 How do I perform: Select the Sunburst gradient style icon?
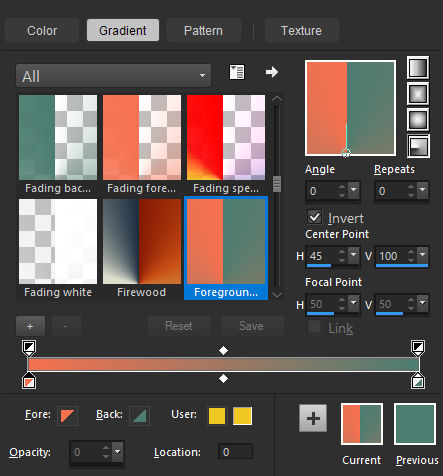(418, 120)
